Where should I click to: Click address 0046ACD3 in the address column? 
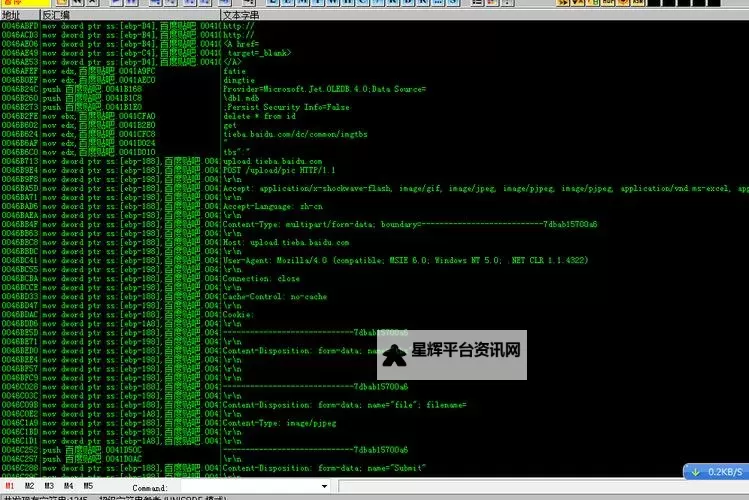(x=20, y=35)
